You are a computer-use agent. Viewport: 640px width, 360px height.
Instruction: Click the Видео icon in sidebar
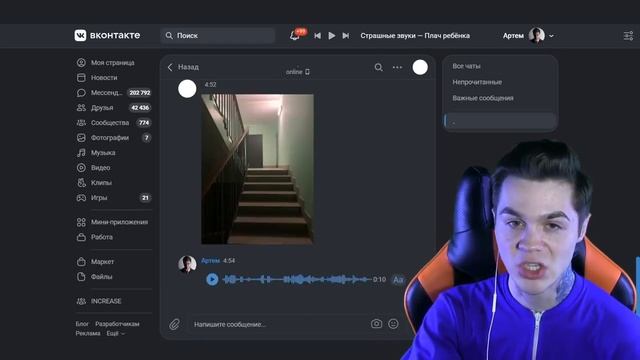coord(81,167)
